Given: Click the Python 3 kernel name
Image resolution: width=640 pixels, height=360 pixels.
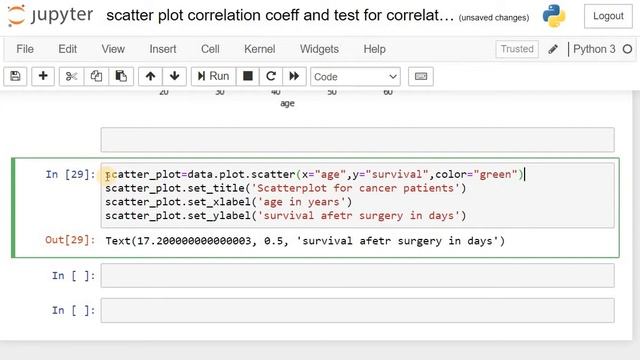Looking at the screenshot, I should pyautogui.click(x=594, y=49).
